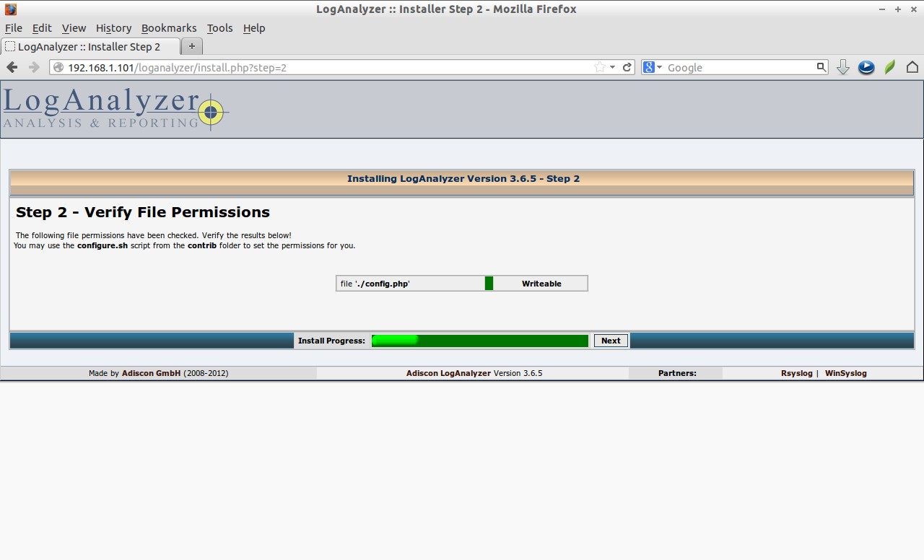Screen dimensions: 924x560
Task: Click the Firefox back arrow
Action: click(12, 67)
